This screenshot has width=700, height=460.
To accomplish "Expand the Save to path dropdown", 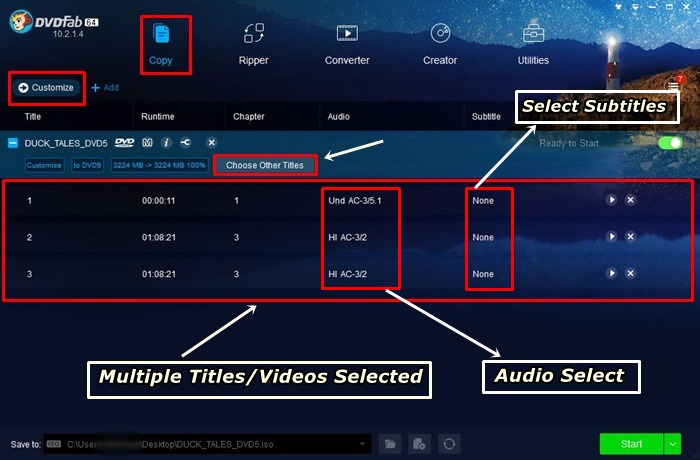I will [362, 444].
